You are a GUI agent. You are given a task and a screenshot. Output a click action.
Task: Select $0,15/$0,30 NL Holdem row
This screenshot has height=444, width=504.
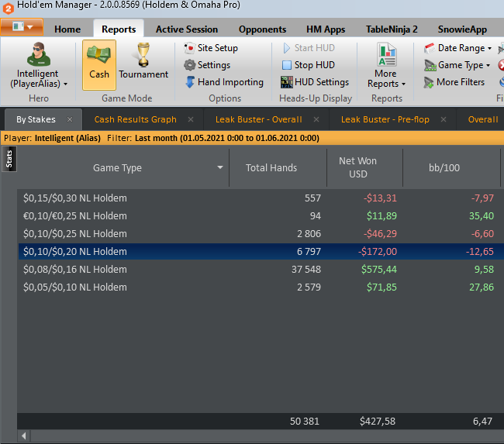pyautogui.click(x=261, y=198)
